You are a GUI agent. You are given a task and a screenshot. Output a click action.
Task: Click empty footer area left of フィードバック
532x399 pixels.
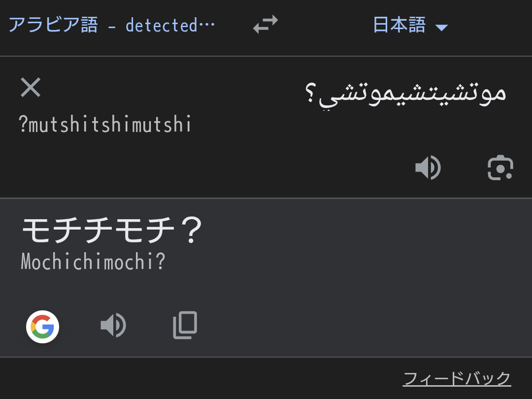[x=197, y=378]
